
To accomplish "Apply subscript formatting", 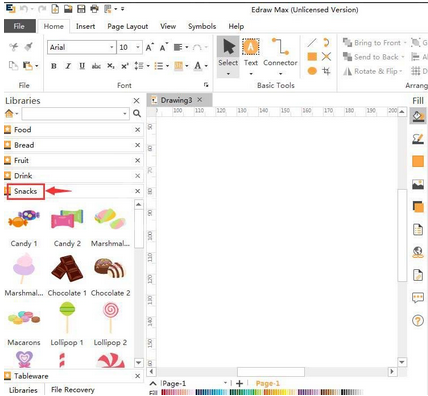I will click(x=111, y=66).
